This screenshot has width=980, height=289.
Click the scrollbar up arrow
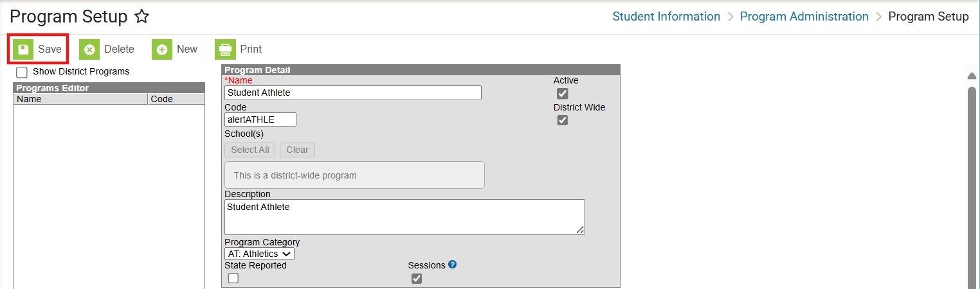coord(972,76)
